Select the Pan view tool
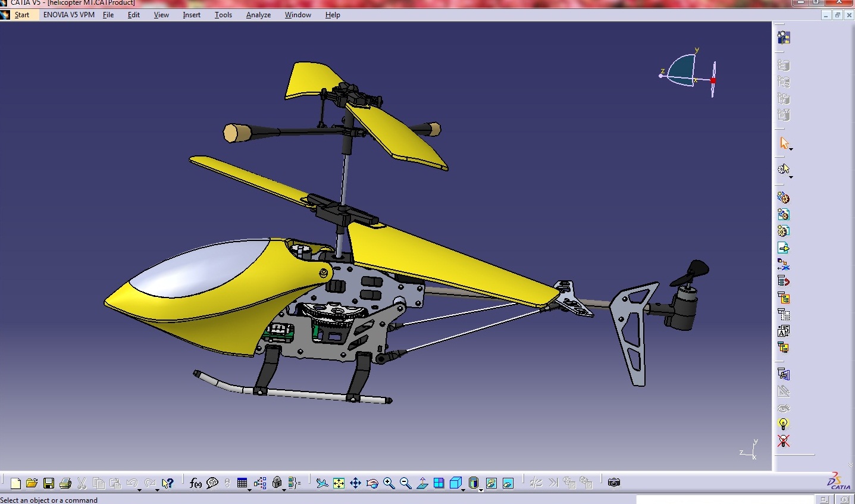The height and width of the screenshot is (504, 855). pos(355,483)
